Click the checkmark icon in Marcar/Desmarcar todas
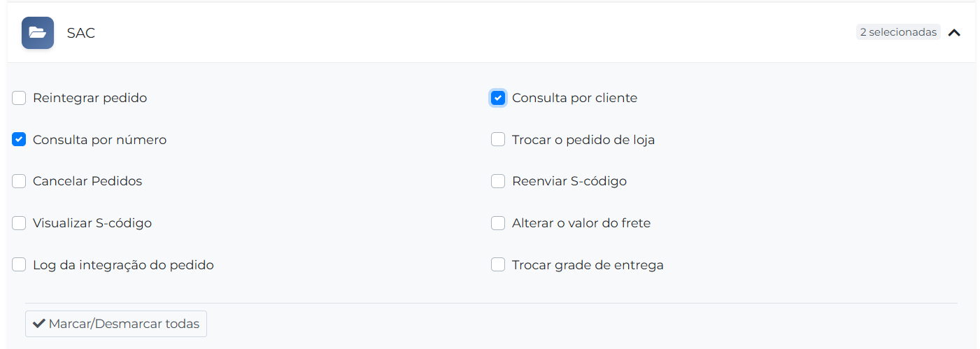This screenshot has width=980, height=349. 39,324
